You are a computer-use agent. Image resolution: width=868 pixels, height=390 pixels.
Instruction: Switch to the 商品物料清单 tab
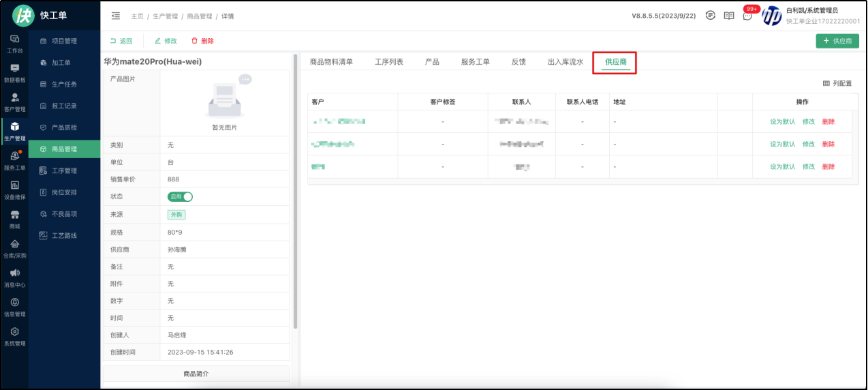[x=331, y=62]
